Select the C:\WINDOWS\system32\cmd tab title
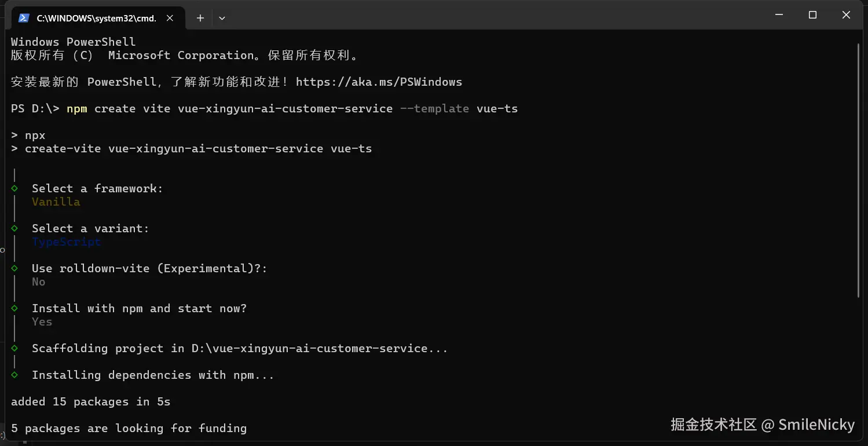This screenshot has width=868, height=446. pyautogui.click(x=96, y=18)
